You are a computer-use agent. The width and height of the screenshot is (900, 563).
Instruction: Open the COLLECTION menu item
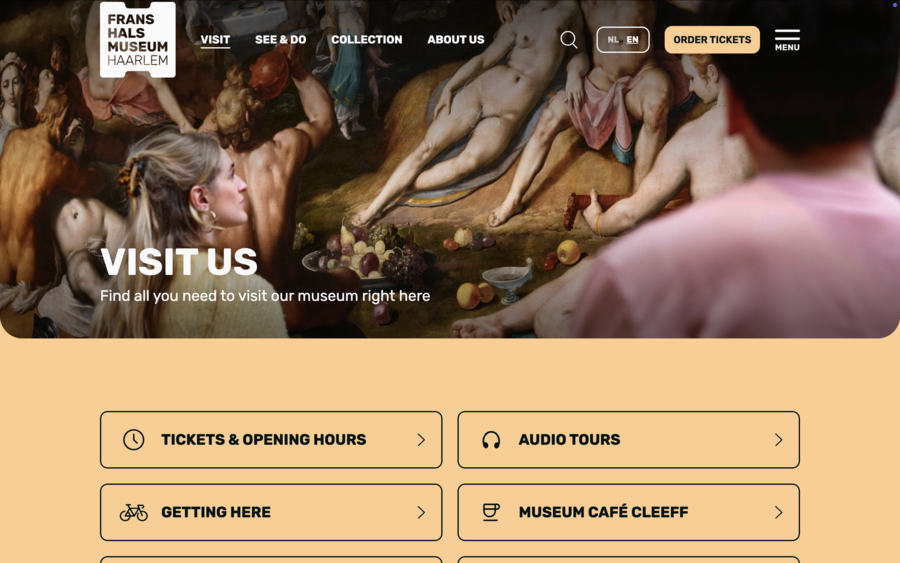pos(367,40)
